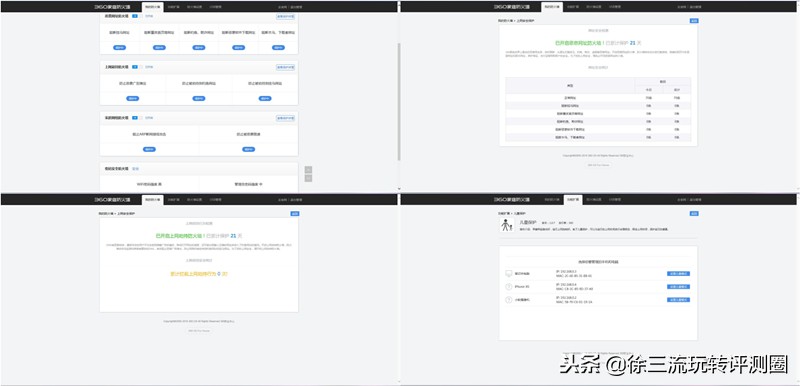Click the left blue badge in the third firewall section

(149, 149)
